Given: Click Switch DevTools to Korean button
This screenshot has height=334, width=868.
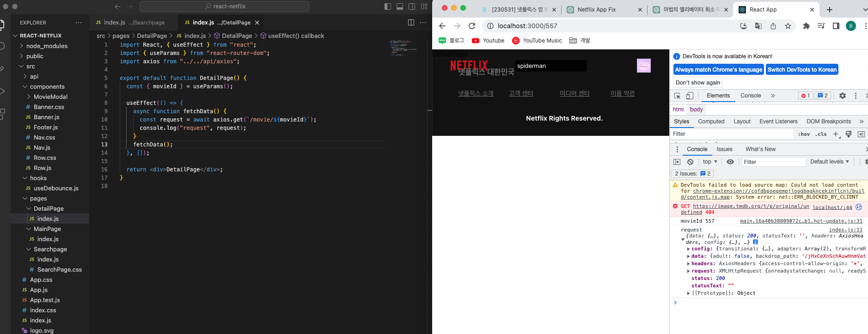Looking at the screenshot, I should (802, 70).
